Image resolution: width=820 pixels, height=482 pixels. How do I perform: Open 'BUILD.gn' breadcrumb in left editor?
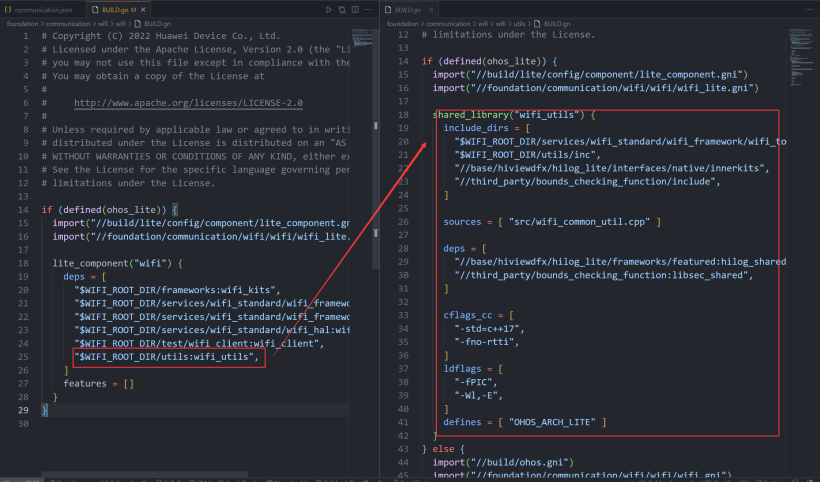(157, 24)
